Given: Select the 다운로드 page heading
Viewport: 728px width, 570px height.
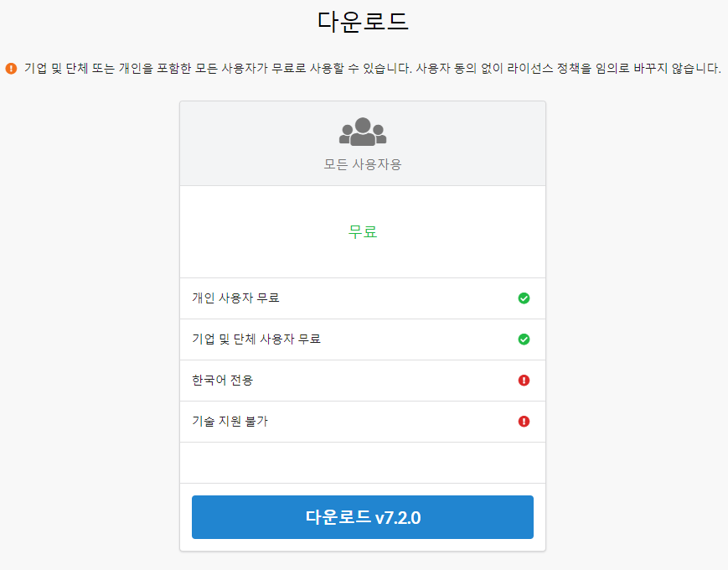Looking at the screenshot, I should pyautogui.click(x=363, y=21).
